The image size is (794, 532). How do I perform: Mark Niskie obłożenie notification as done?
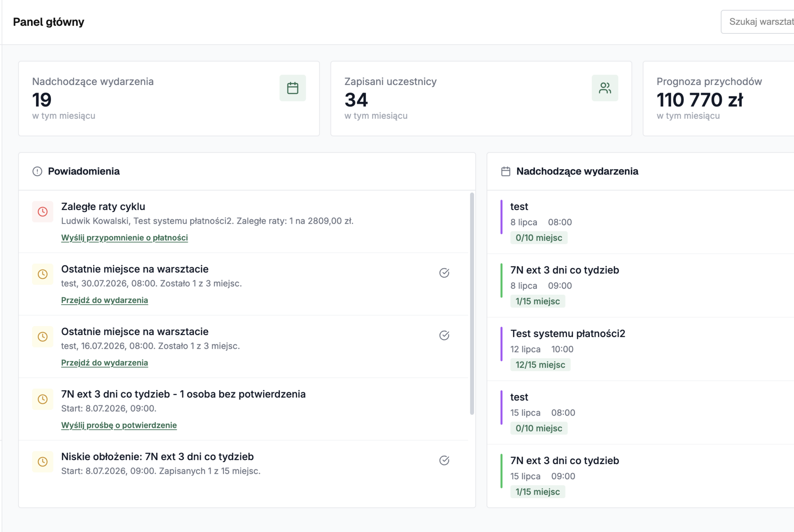click(x=444, y=461)
